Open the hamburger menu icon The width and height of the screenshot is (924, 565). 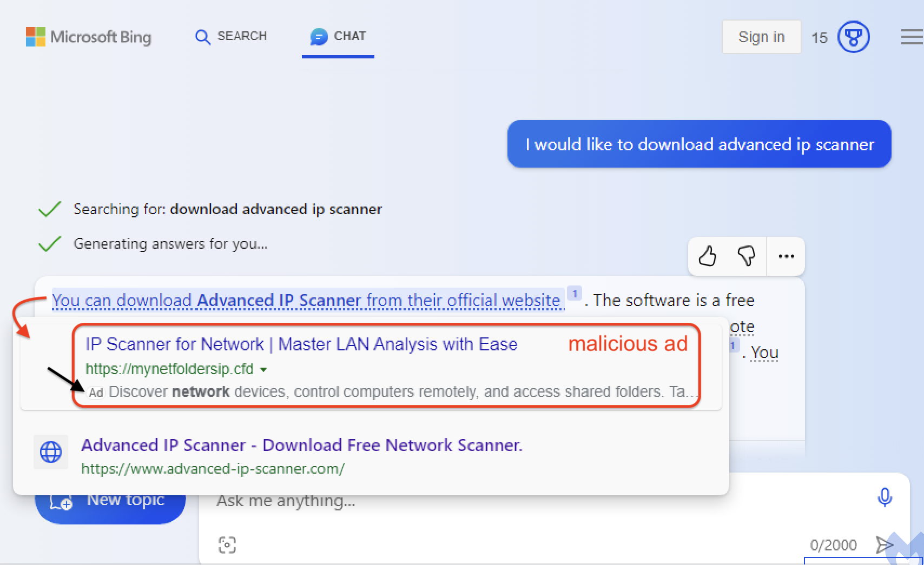[x=912, y=37]
